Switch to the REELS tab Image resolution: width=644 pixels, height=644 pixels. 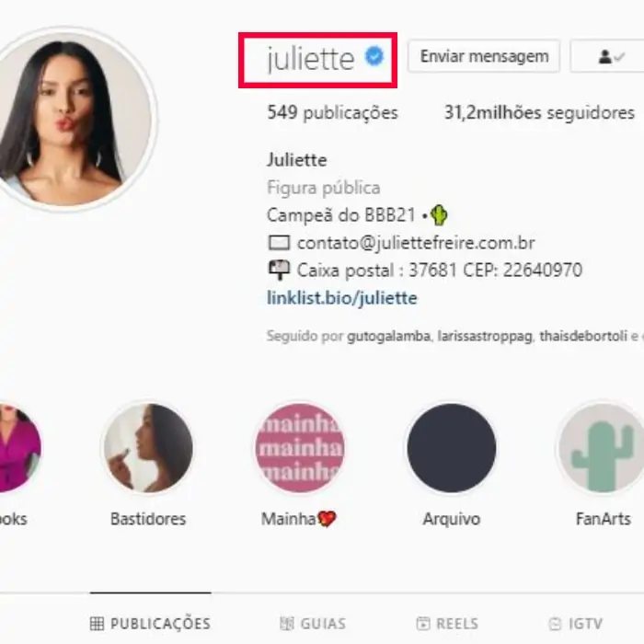click(x=447, y=624)
